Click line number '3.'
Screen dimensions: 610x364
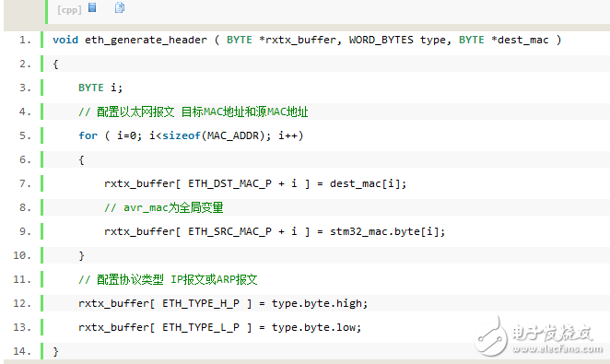point(25,88)
